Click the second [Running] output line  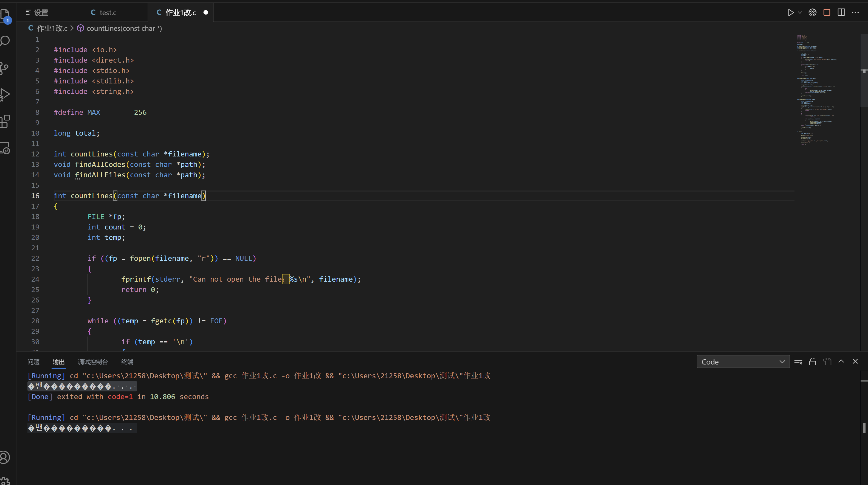259,417
